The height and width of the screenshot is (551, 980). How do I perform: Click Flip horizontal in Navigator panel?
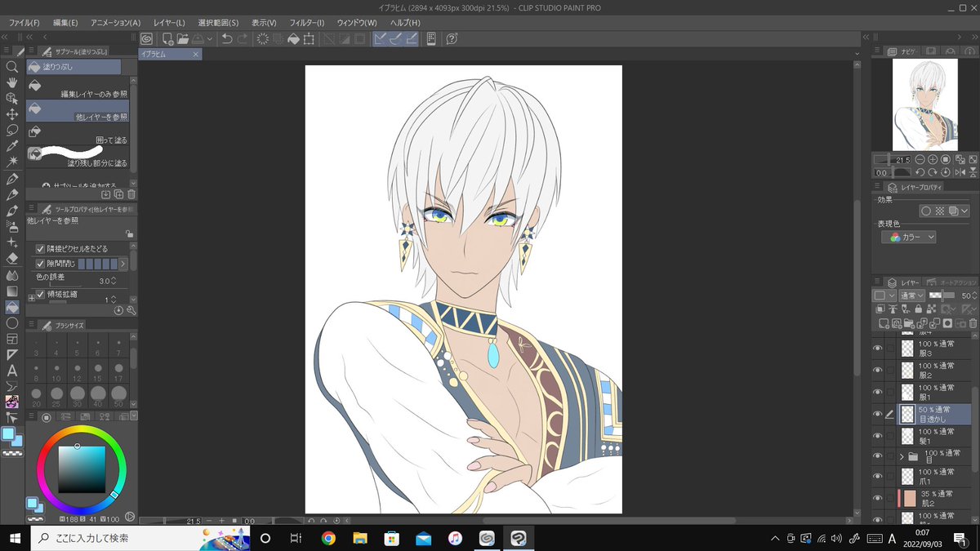coord(960,172)
